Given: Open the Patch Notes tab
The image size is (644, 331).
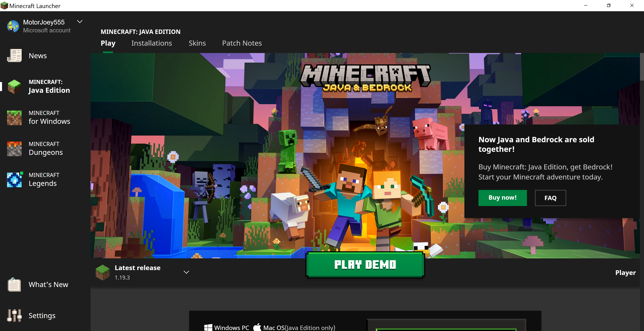Looking at the screenshot, I should tap(242, 43).
